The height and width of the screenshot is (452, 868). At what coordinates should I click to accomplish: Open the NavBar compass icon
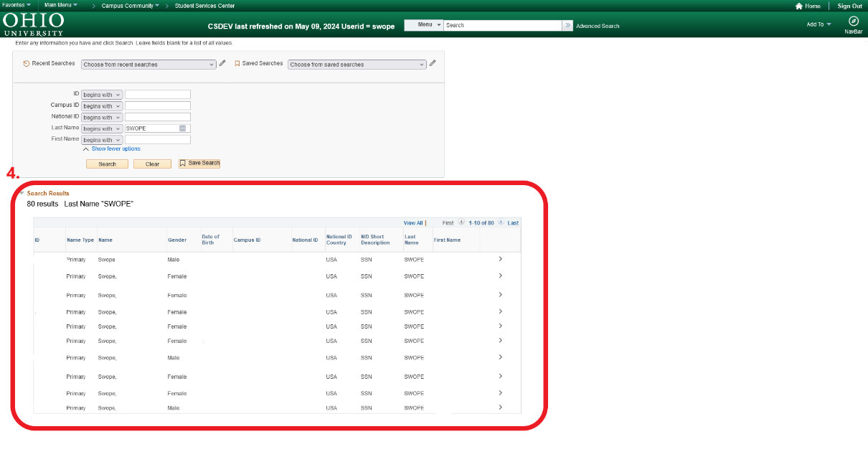click(853, 22)
